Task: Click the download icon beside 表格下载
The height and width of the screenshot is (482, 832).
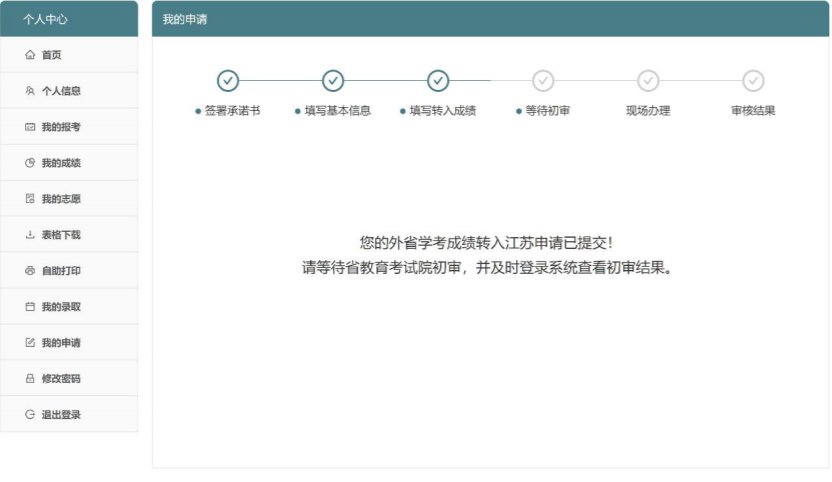Action: click(30, 235)
